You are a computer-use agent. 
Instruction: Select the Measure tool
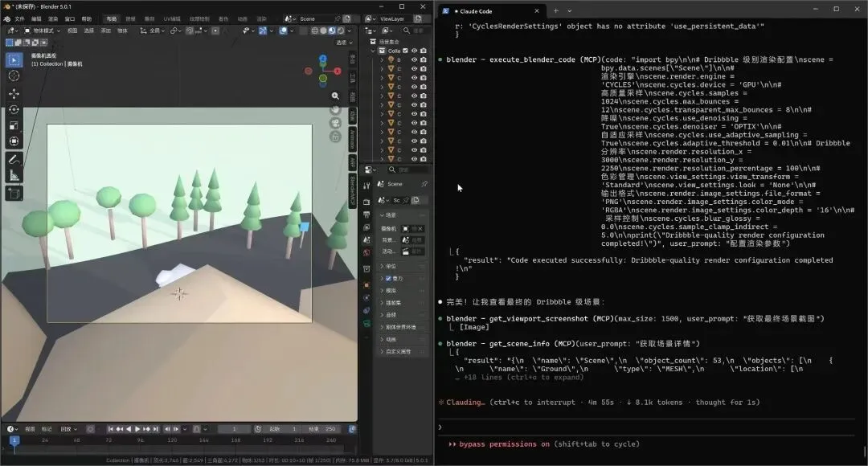14,175
